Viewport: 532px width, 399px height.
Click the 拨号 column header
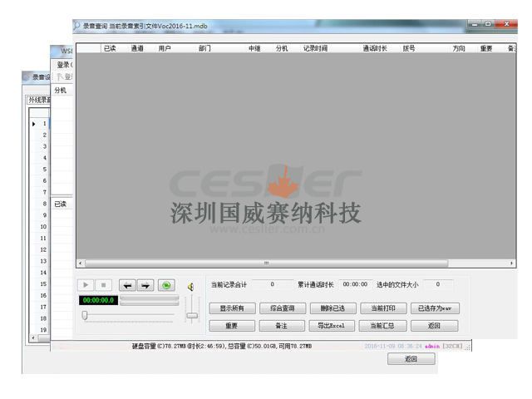pos(409,48)
